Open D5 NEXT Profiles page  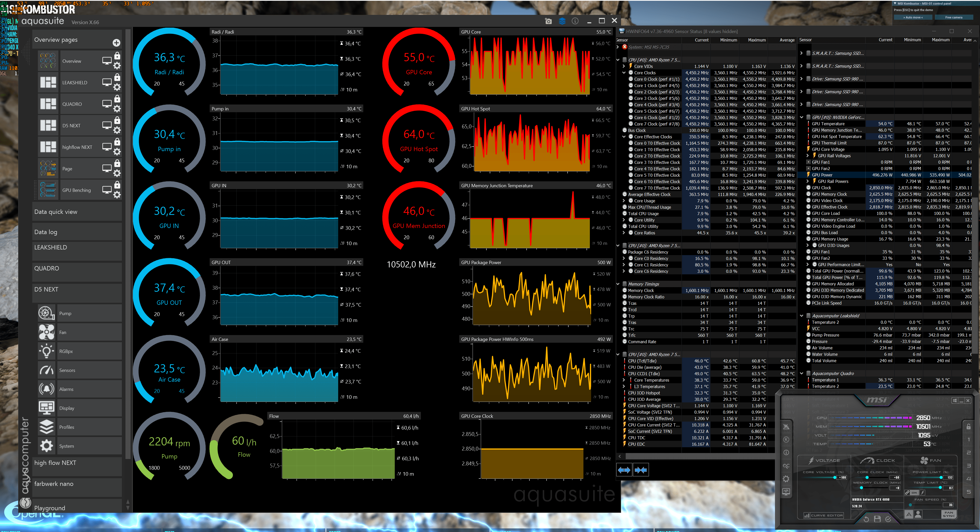80,427
